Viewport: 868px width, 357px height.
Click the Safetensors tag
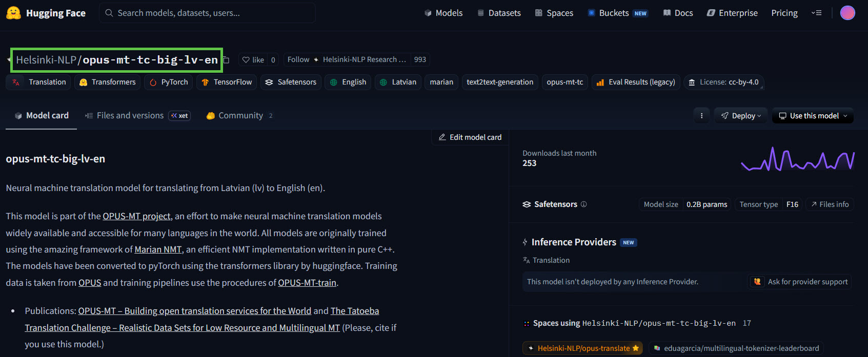click(x=291, y=82)
